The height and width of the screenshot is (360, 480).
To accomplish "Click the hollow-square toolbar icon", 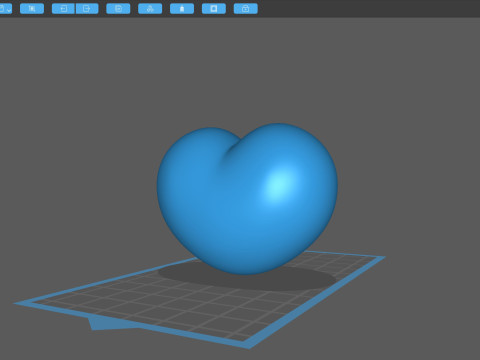I will (x=214, y=9).
